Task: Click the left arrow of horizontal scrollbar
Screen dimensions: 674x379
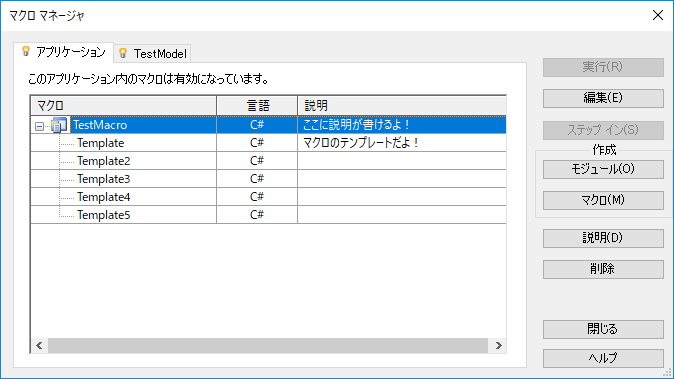Action: [x=39, y=345]
